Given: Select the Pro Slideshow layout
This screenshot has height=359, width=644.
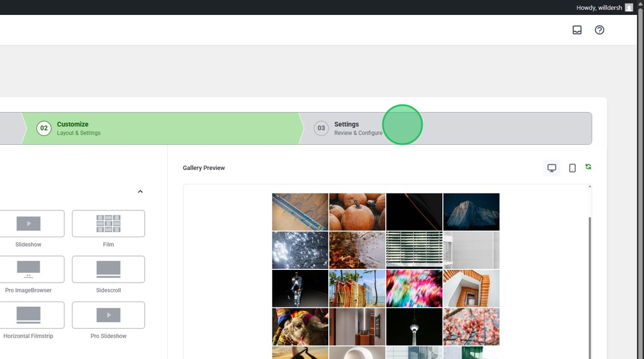Looking at the screenshot, I should (x=109, y=315).
